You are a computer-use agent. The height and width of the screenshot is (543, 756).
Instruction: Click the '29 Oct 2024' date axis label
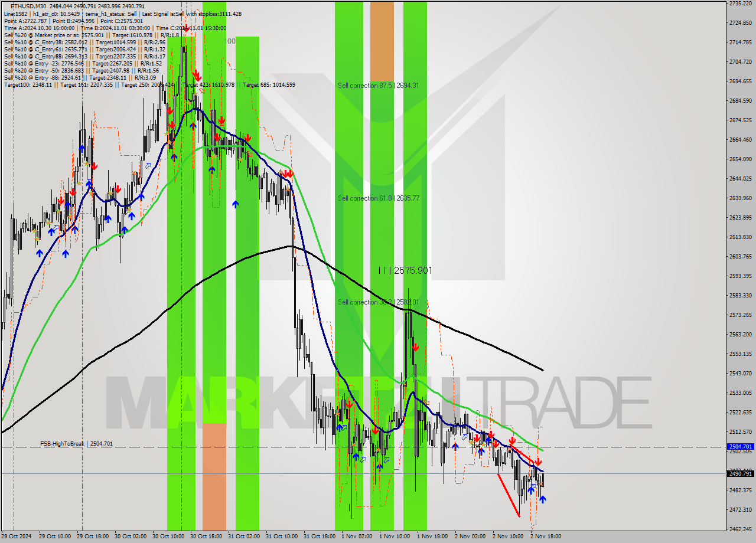point(17,537)
